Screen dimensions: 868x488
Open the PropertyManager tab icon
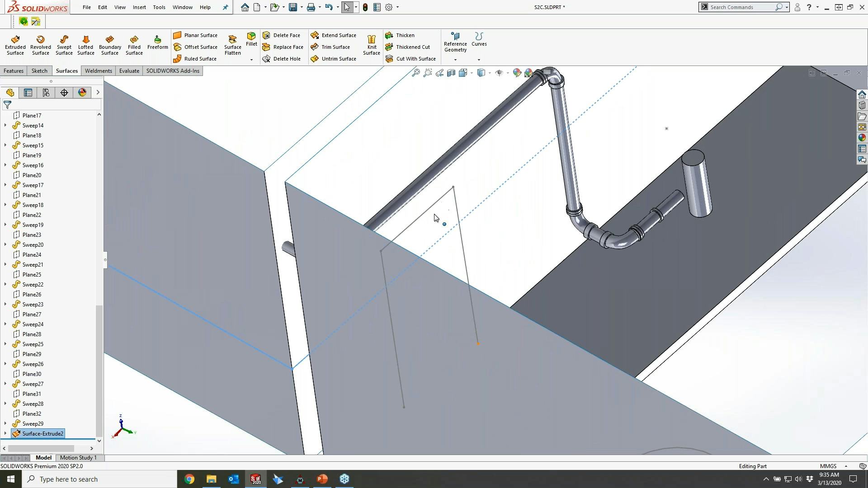(x=28, y=93)
